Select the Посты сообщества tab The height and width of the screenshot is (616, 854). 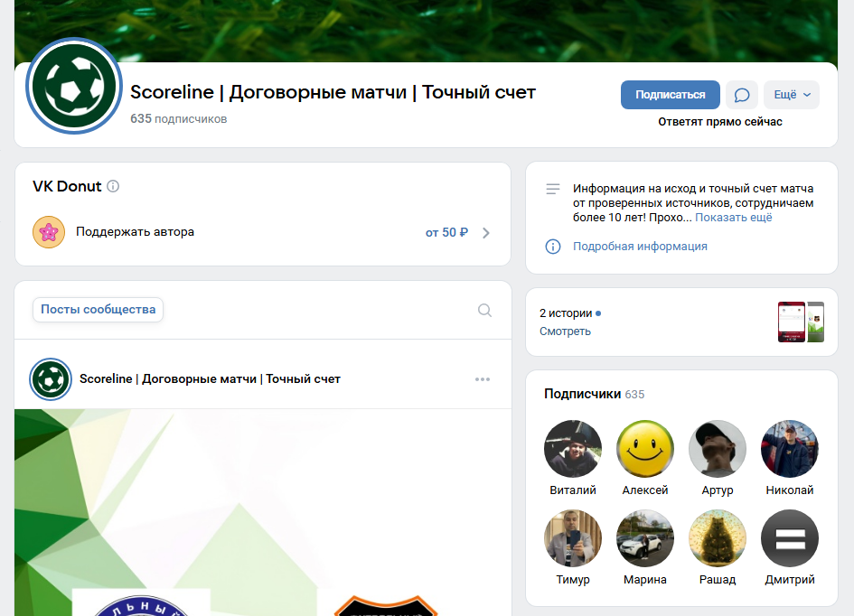(x=98, y=310)
